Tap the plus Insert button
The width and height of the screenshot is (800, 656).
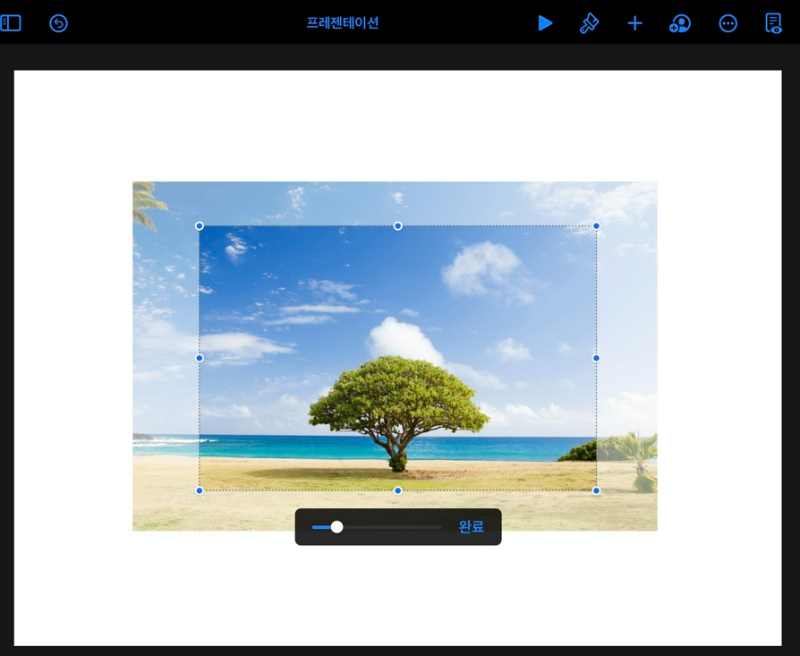tap(635, 23)
